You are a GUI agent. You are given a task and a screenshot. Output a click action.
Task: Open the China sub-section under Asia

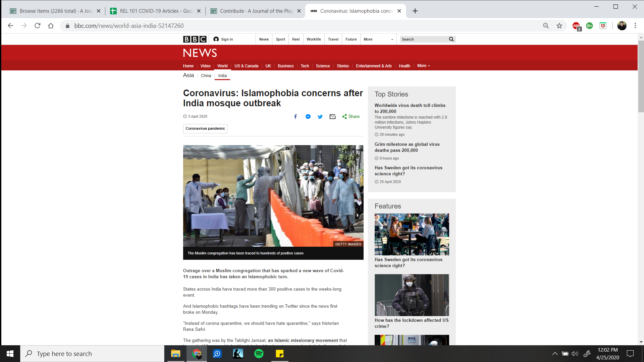[206, 76]
